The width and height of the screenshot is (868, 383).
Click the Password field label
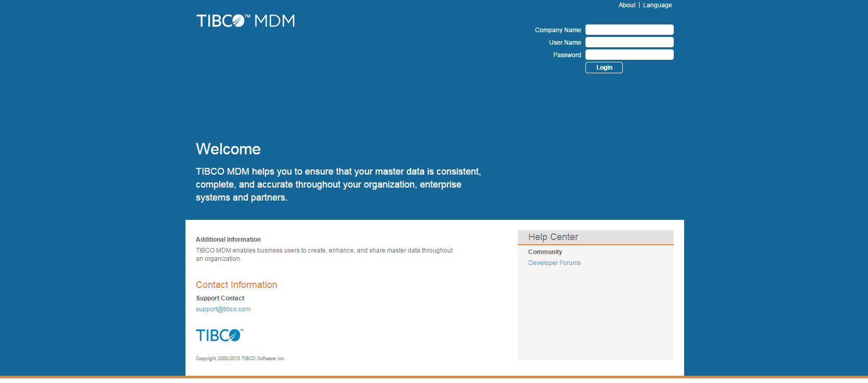click(567, 55)
